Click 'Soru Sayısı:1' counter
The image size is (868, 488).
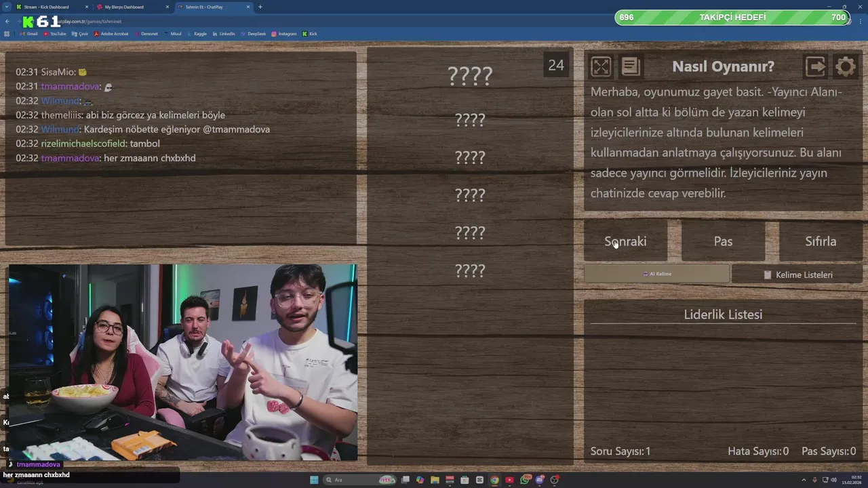[x=620, y=451]
